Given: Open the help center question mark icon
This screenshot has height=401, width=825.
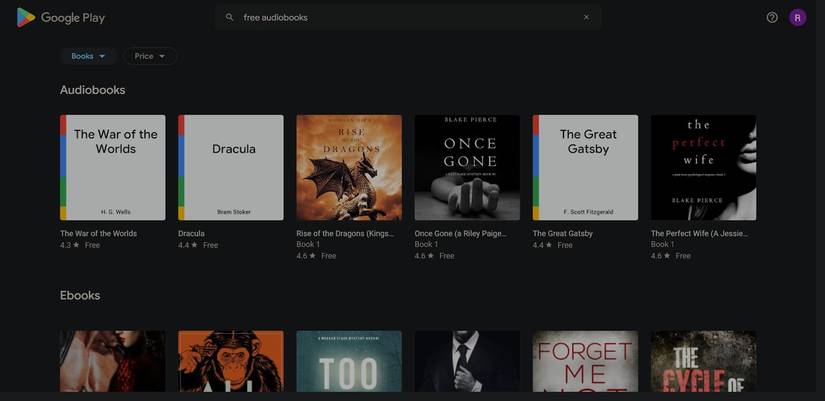Looking at the screenshot, I should tap(772, 17).
